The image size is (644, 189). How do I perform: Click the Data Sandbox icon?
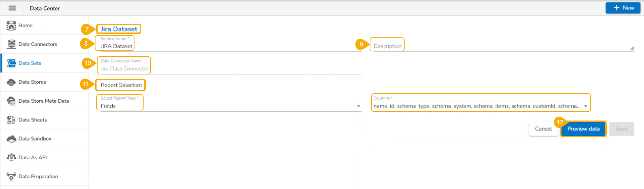[x=11, y=139]
